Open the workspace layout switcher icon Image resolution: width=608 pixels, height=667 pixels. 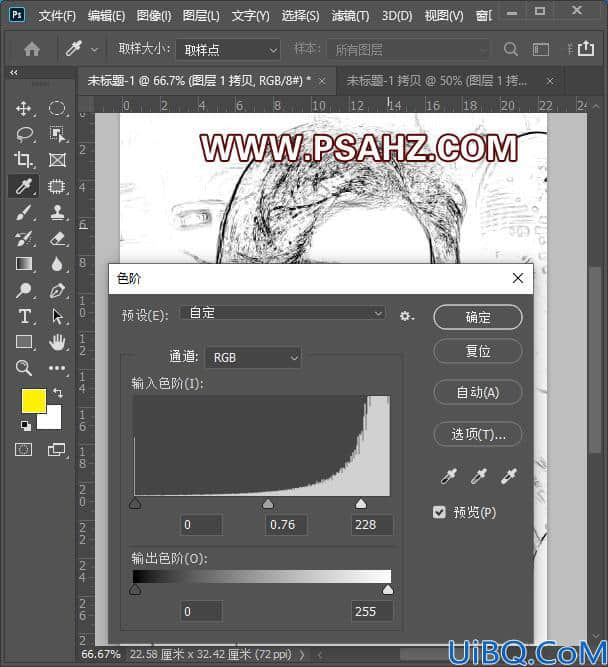(x=541, y=49)
